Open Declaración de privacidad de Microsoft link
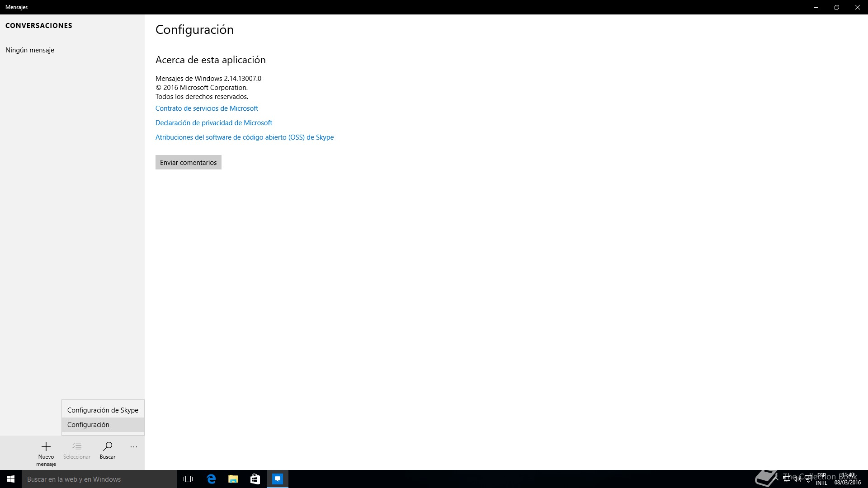 click(x=214, y=123)
